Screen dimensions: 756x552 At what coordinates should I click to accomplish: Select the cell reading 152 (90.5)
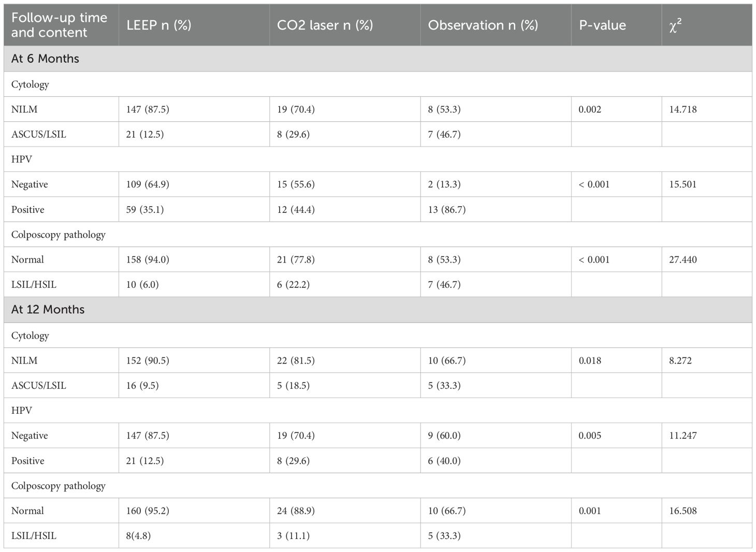coord(148,360)
